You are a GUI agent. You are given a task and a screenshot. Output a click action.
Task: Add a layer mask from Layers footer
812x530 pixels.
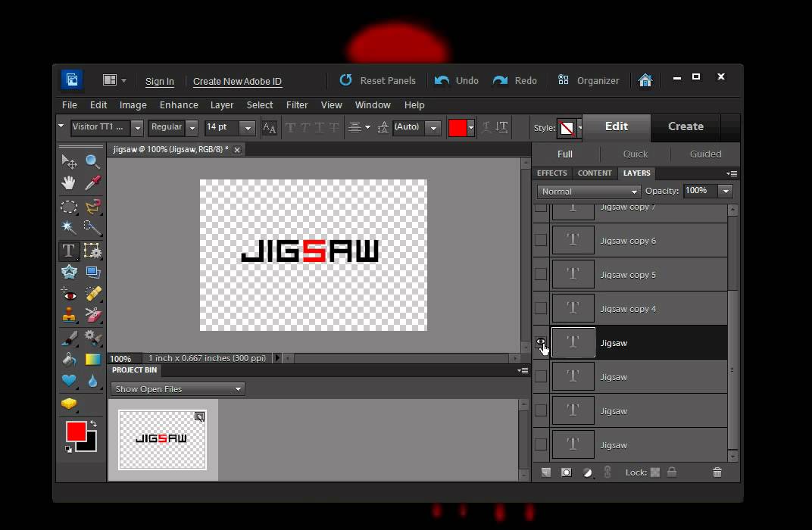click(567, 472)
